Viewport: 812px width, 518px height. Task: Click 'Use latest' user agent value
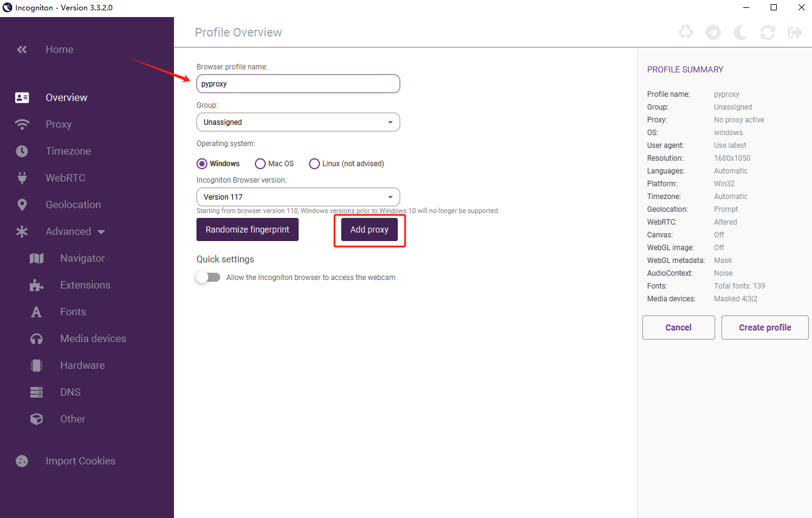tap(730, 145)
